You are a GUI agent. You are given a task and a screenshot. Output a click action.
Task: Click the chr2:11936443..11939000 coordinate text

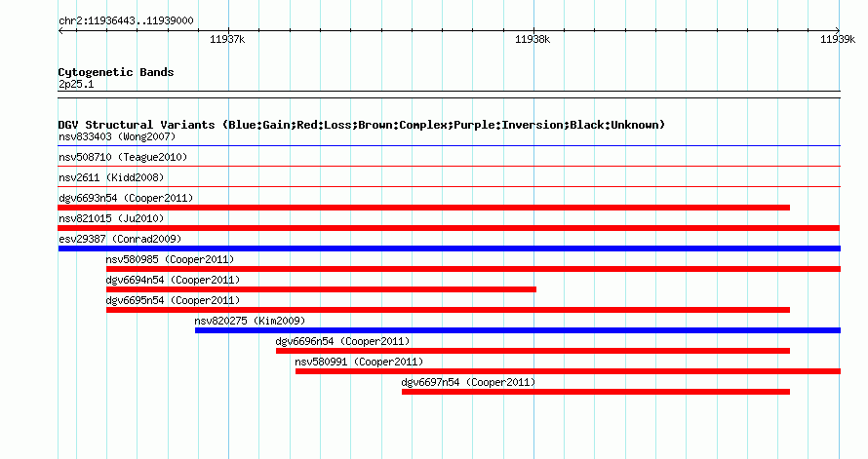coord(126,20)
